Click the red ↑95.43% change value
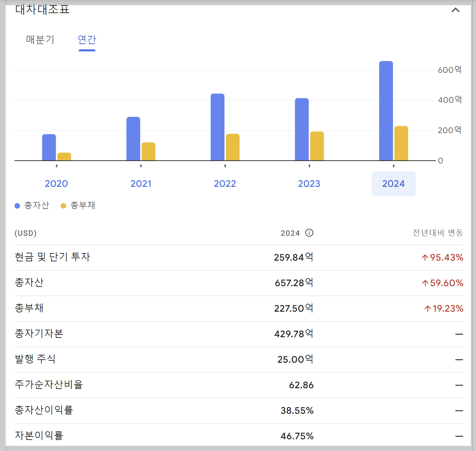476x451 pixels. pyautogui.click(x=442, y=257)
